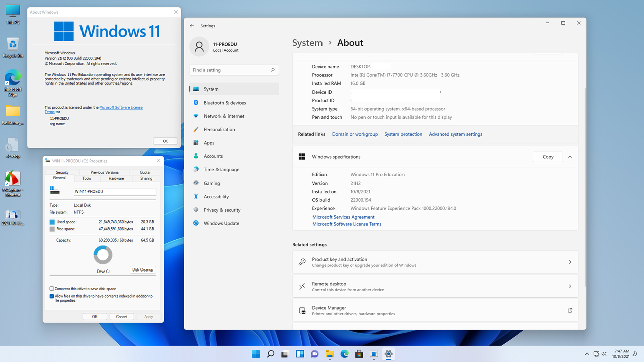The width and height of the screenshot is (644, 362).
Task: Open System protection link
Action: coord(404,134)
